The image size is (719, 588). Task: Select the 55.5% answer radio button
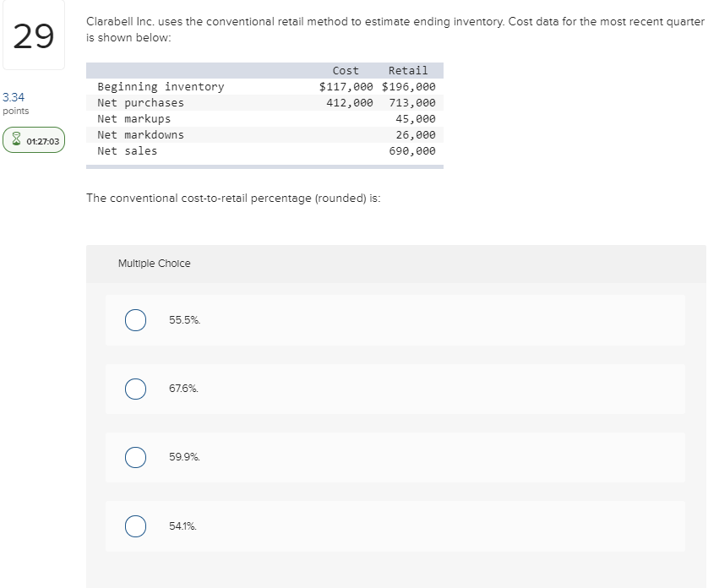(x=135, y=320)
